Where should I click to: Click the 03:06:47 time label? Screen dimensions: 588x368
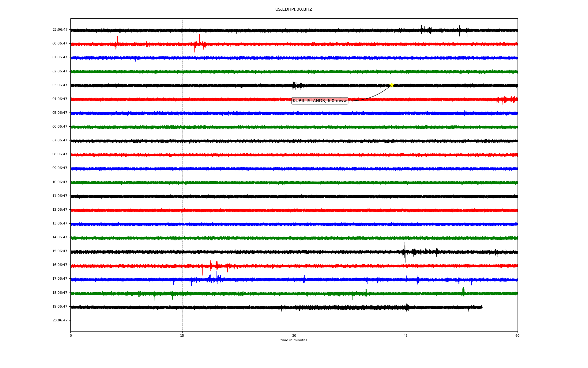[60, 85]
